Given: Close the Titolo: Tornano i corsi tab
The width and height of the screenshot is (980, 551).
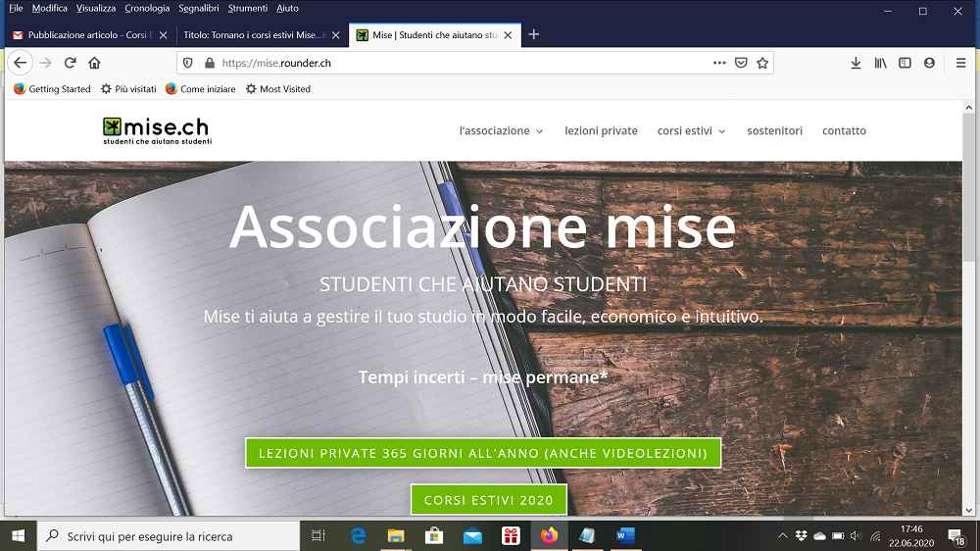Looking at the screenshot, I should pos(335,35).
